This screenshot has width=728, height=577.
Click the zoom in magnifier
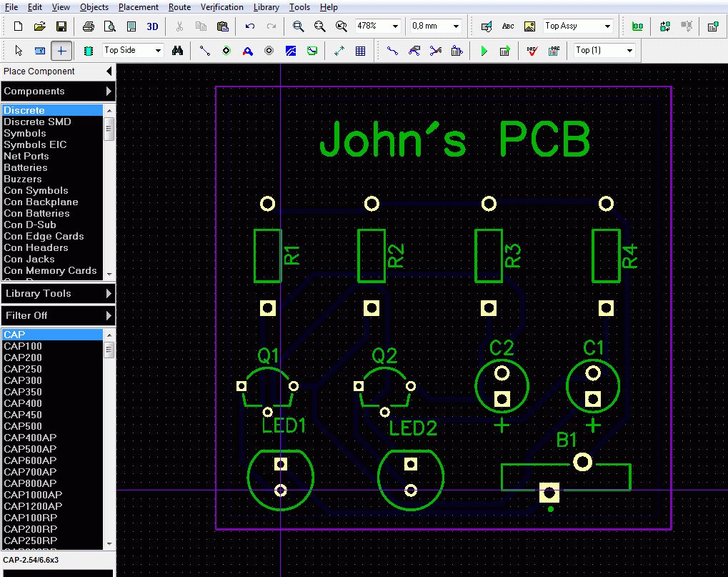298,26
